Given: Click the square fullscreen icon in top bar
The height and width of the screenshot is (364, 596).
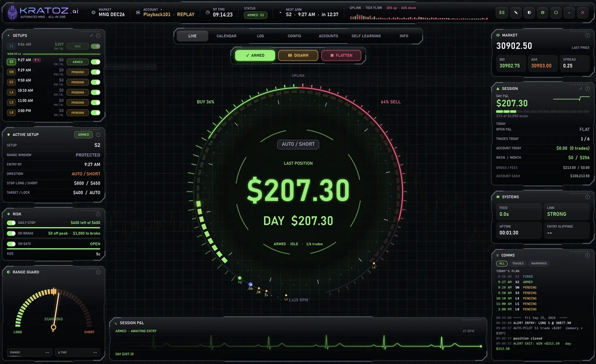Looking at the screenshot, I should click(x=556, y=13).
